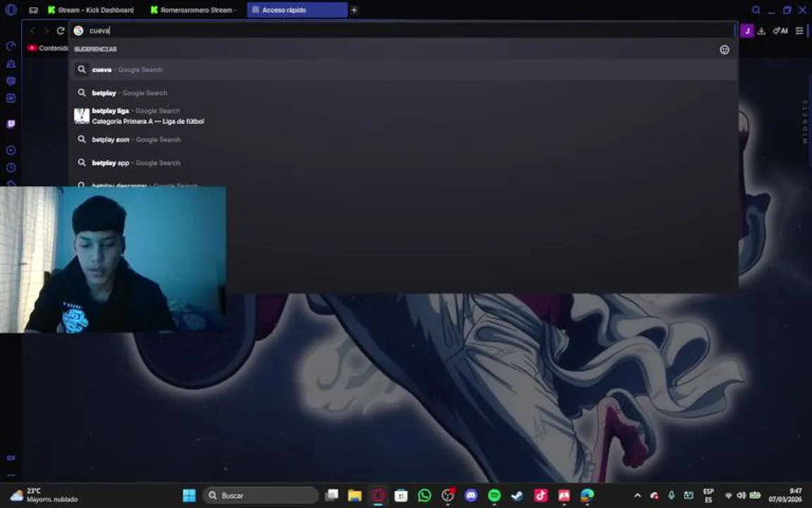812x508 pixels.
Task: Open Spotify from the taskbar
Action: click(x=495, y=495)
